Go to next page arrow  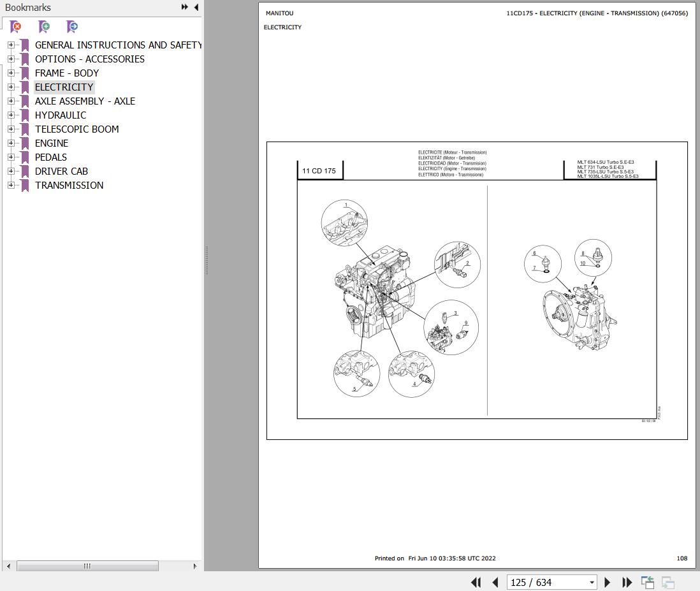point(607,582)
